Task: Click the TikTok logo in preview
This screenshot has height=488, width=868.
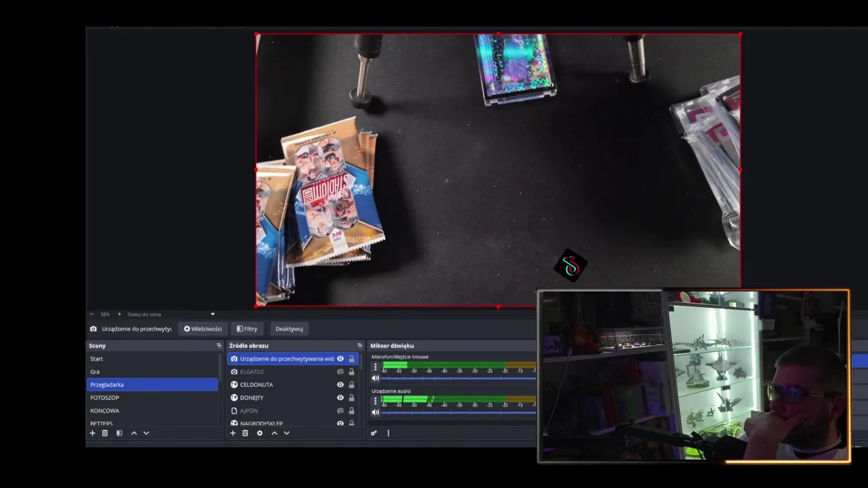Action: click(570, 265)
